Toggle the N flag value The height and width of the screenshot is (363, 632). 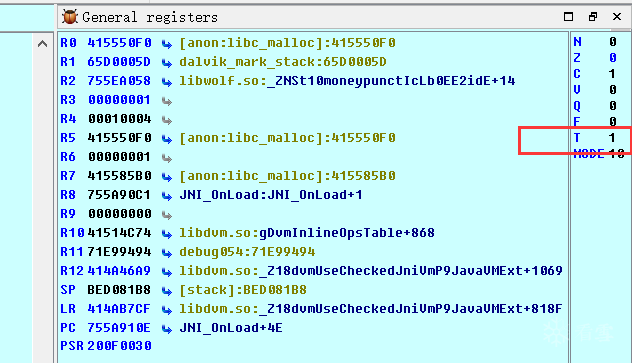(613, 41)
